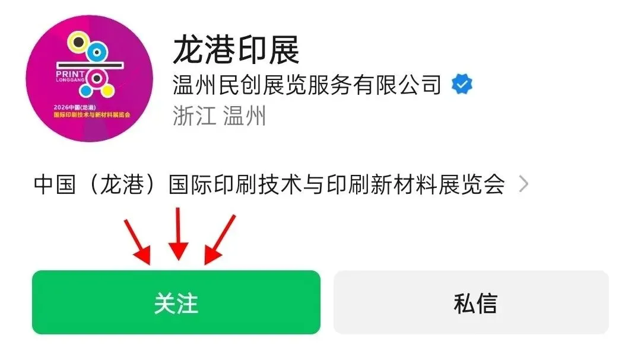Open 私信 private message button

pos(471,302)
